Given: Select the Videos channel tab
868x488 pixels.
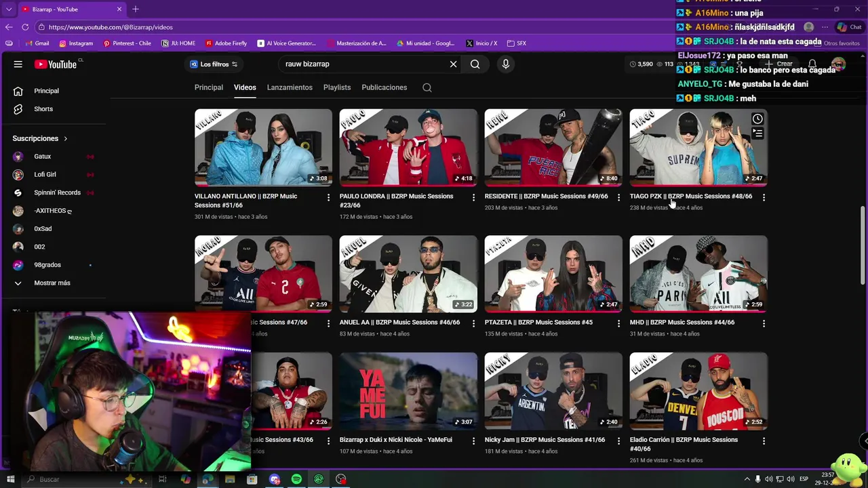Looking at the screenshot, I should pos(245,87).
